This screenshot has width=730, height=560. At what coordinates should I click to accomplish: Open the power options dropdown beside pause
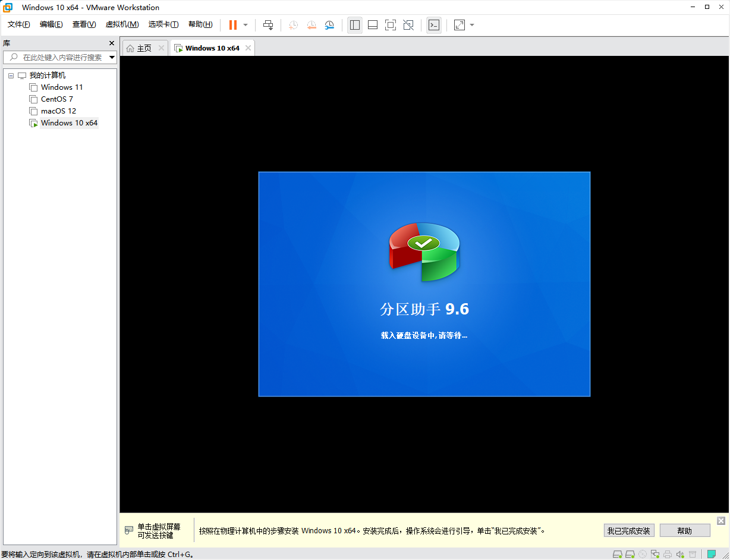tap(246, 25)
